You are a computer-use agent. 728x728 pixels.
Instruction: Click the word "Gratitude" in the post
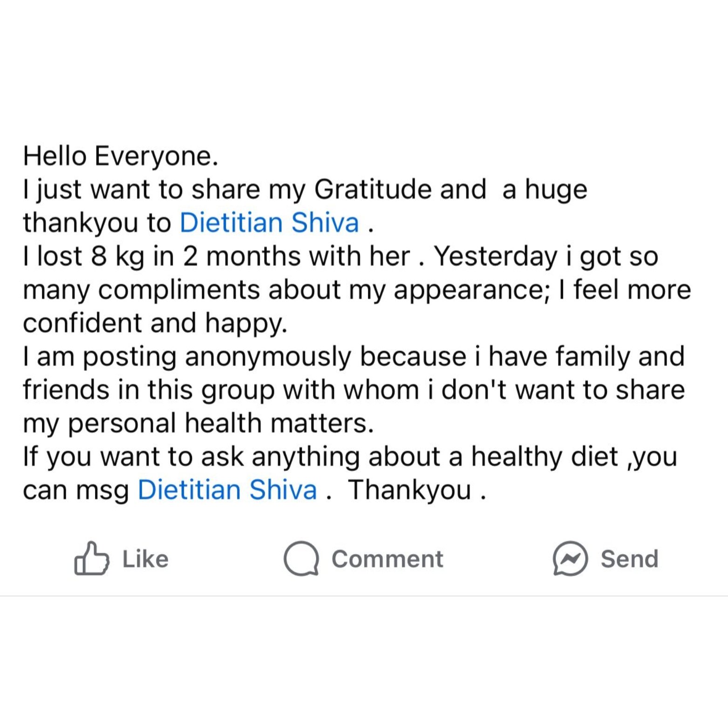click(x=400, y=190)
